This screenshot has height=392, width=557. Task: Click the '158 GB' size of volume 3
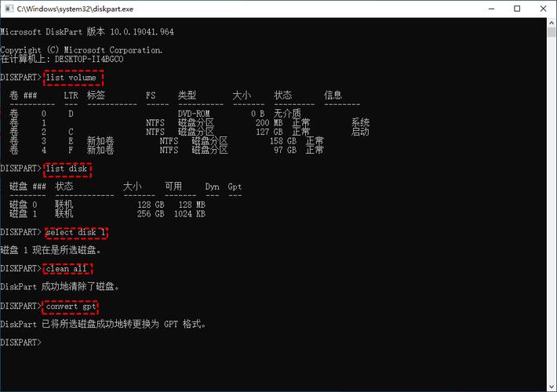click(282, 141)
